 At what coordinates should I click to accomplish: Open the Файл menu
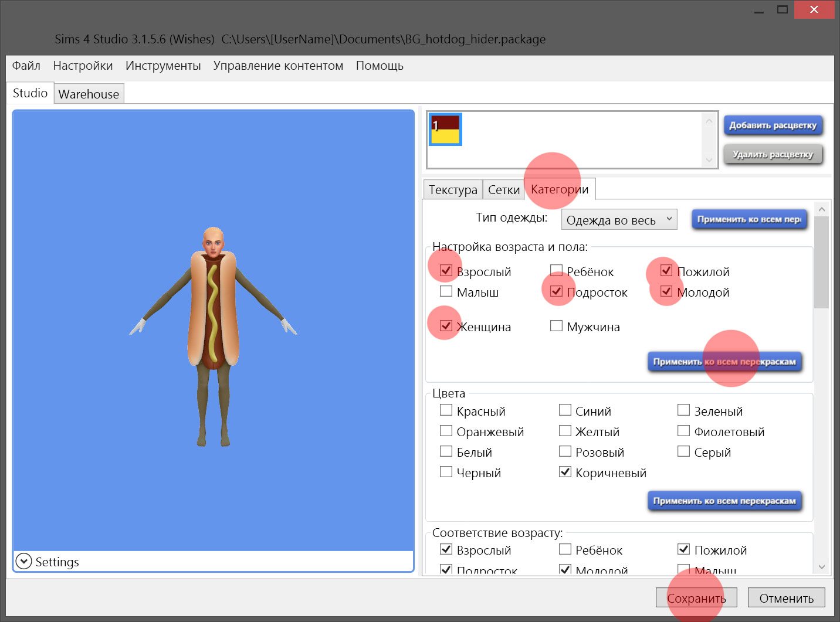(x=26, y=66)
